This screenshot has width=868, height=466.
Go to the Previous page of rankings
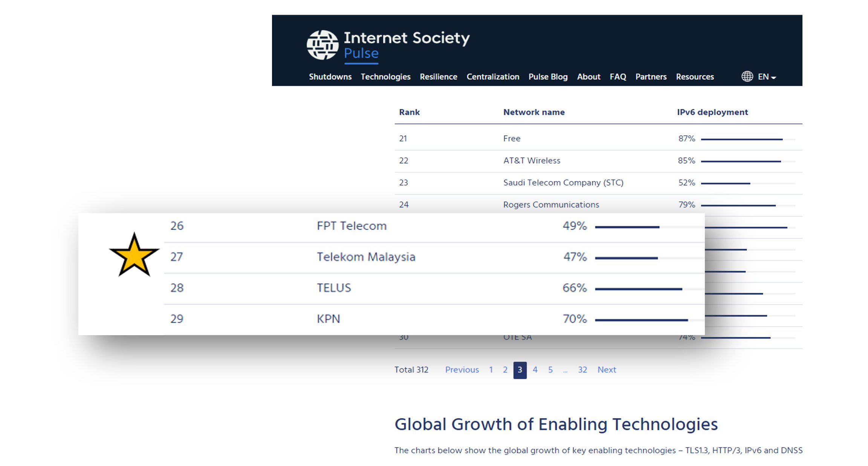click(x=462, y=370)
